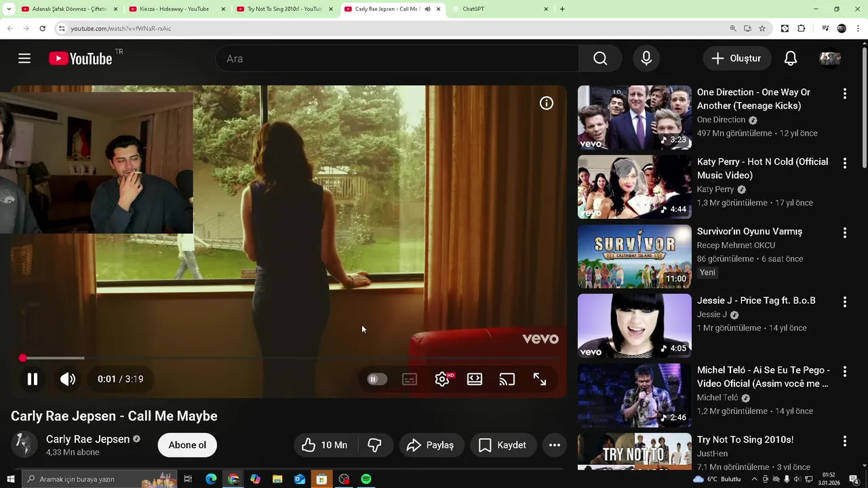Like the Call Me Maybe video

point(324,445)
